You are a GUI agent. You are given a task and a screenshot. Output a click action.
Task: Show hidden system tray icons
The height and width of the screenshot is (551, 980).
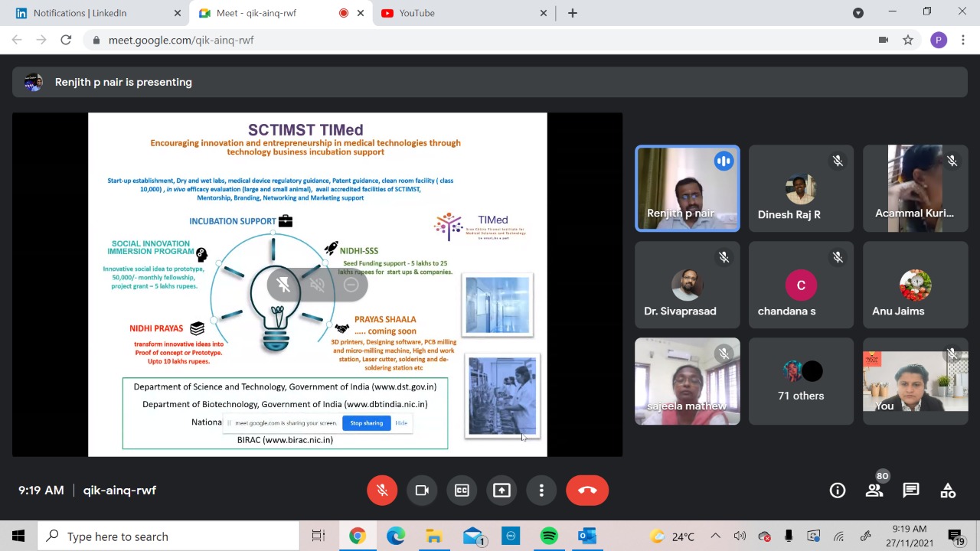point(715,536)
